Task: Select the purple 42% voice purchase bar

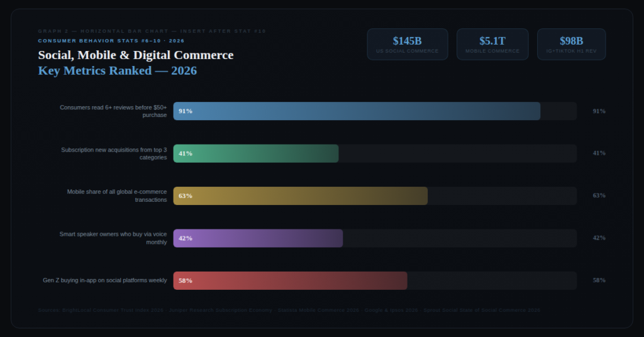Action: coord(258,238)
